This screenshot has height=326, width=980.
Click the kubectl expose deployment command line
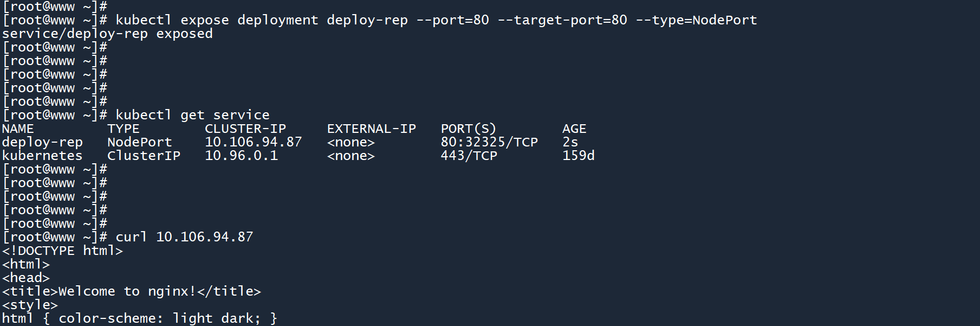point(436,21)
